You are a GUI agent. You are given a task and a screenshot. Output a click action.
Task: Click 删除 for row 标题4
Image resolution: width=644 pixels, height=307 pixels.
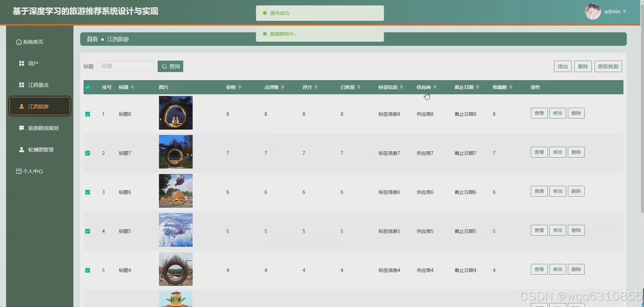coord(576,269)
